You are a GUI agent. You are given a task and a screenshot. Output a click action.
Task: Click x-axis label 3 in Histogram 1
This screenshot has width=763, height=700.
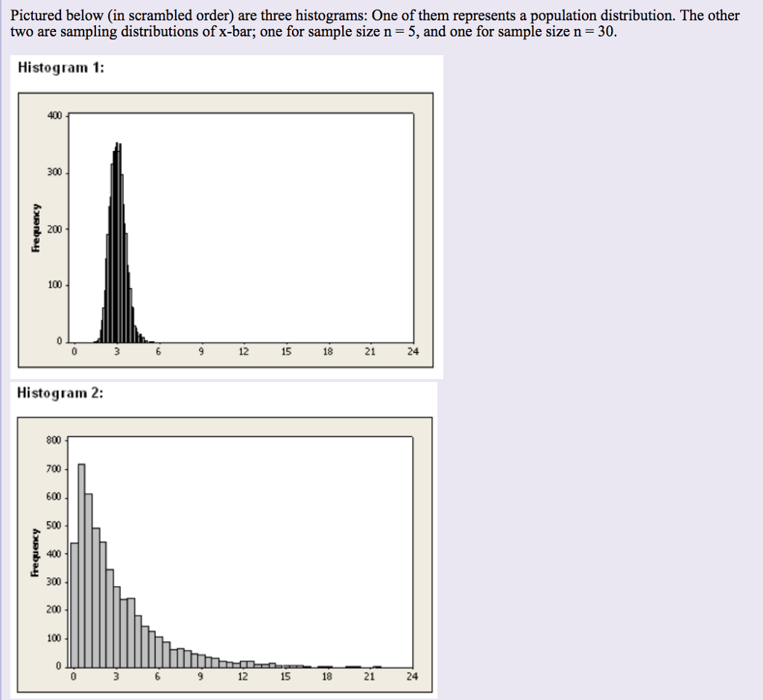click(x=117, y=351)
